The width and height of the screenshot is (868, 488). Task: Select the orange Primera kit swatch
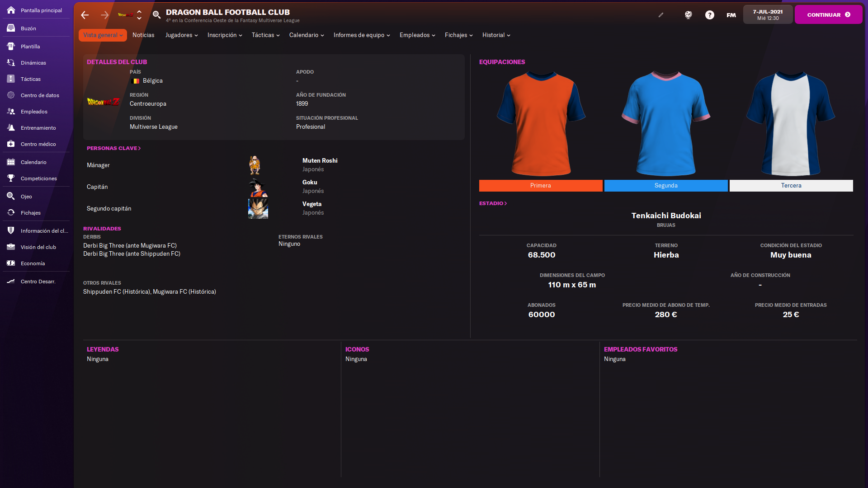(x=541, y=186)
